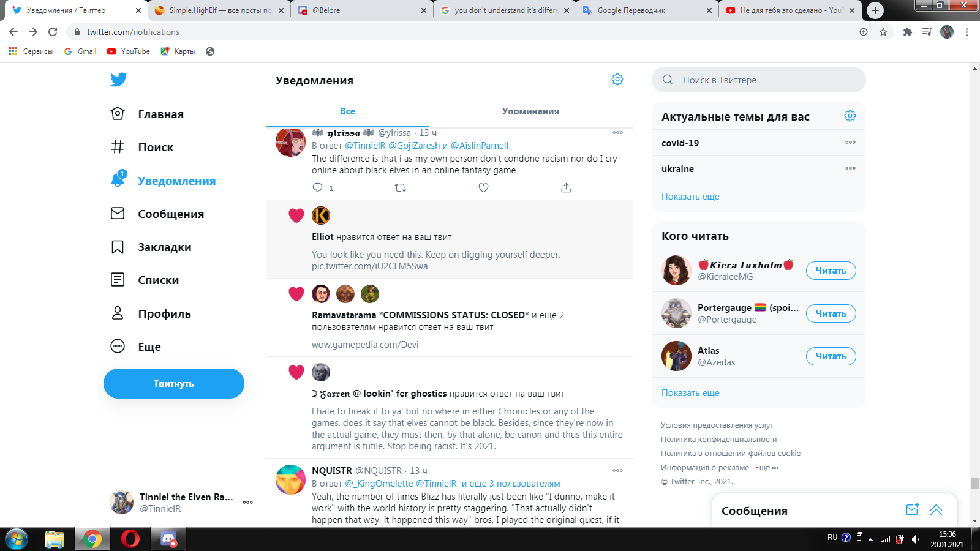The height and width of the screenshot is (551, 980).
Task: Open Chrome three-dot menu
Action: coord(967,32)
